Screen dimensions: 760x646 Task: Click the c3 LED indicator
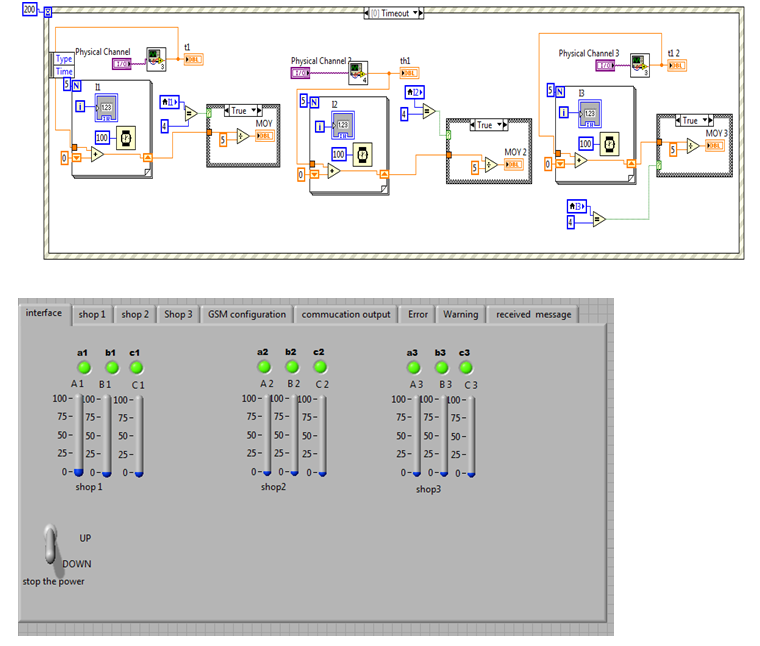pyautogui.click(x=466, y=368)
